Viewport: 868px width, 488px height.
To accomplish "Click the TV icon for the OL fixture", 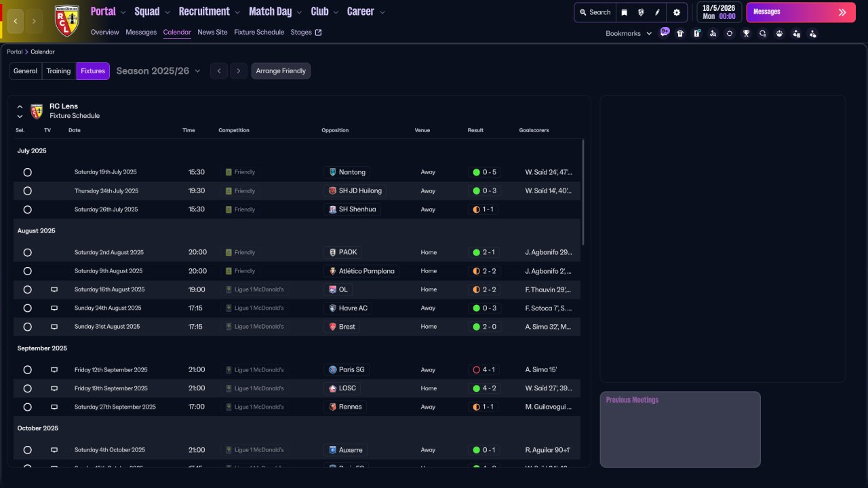I will click(x=54, y=289).
